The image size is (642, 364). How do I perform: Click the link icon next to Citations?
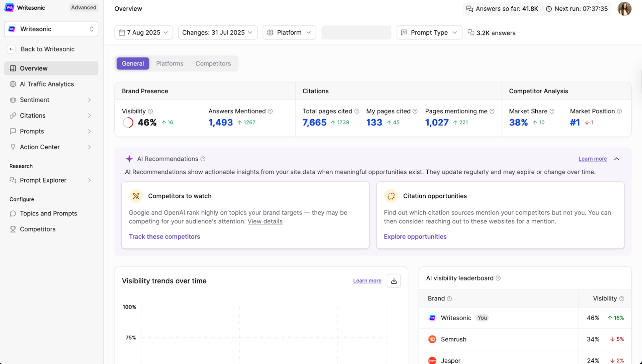[x=13, y=116]
